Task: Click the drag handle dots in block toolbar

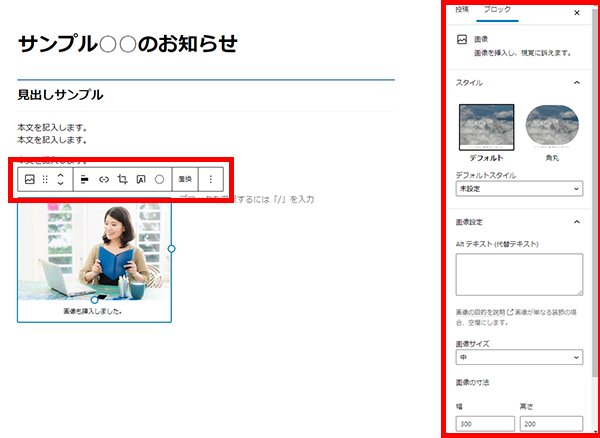Action: (x=45, y=180)
